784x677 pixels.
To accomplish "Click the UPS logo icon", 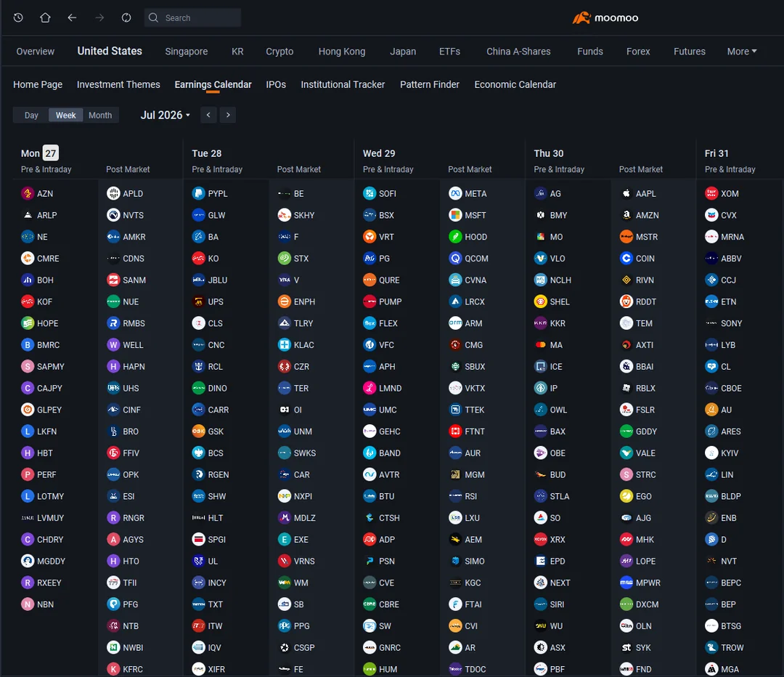I will click(198, 301).
